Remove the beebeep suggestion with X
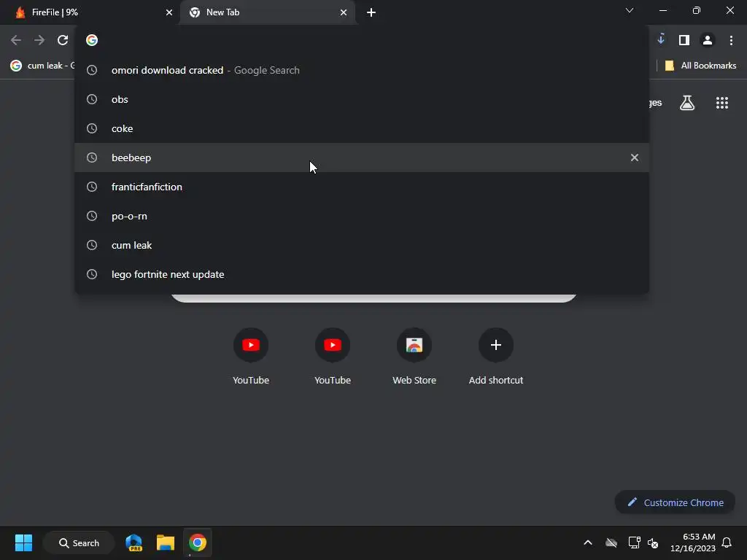The height and width of the screenshot is (560, 747). [635, 157]
